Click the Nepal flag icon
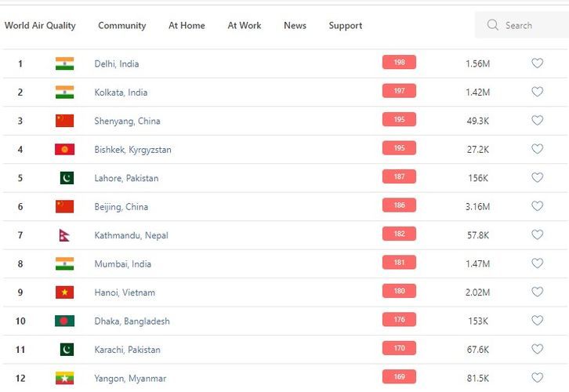The image size is (569, 392). pos(64,235)
